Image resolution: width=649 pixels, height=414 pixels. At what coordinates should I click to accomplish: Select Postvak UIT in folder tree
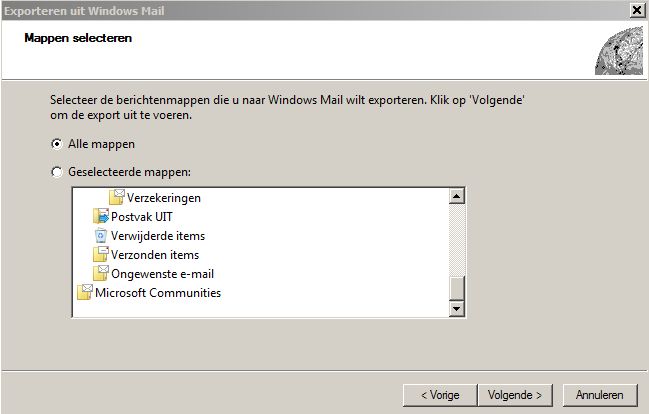pos(143,217)
